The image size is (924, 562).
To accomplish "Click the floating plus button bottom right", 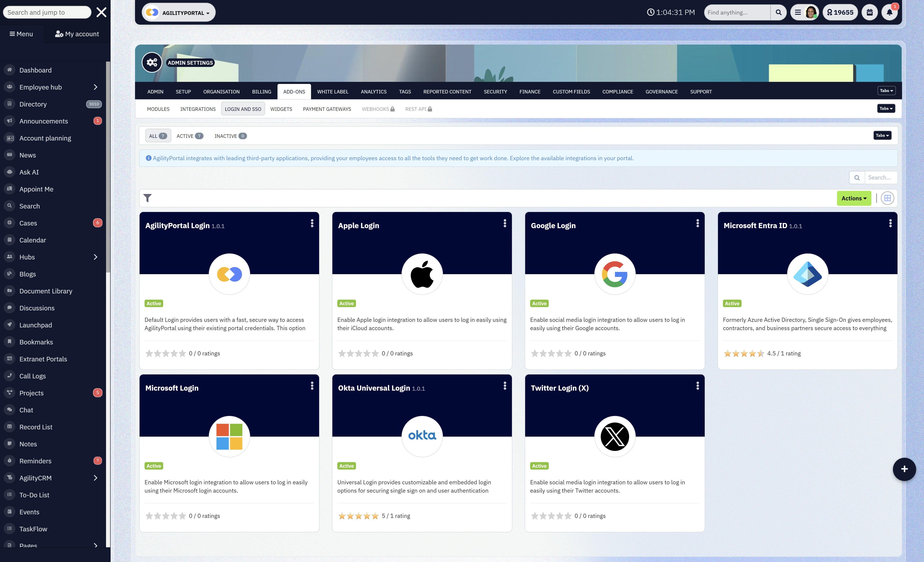I will 904,469.
